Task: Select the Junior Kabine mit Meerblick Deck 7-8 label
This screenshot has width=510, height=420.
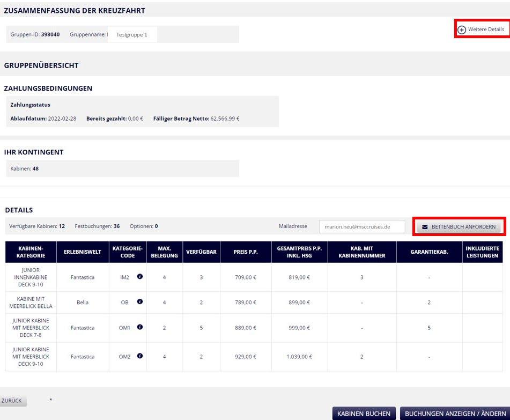Action: (31, 328)
